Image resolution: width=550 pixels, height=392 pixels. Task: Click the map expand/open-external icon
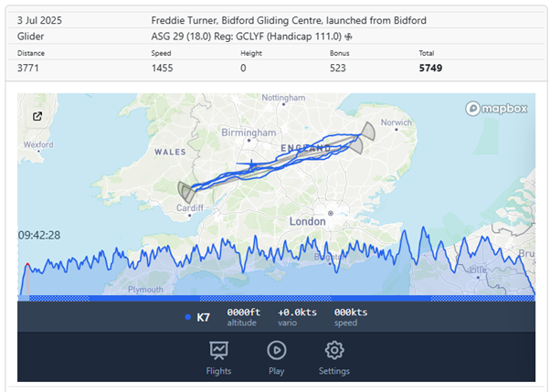37,116
